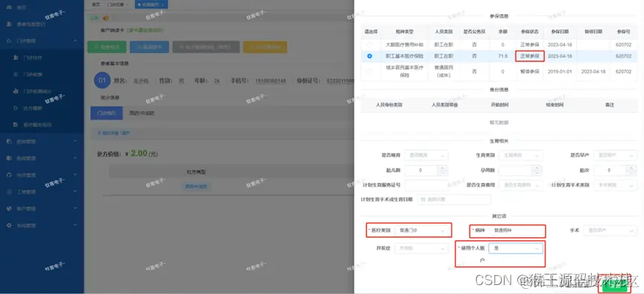The width and height of the screenshot is (644, 294).
Task: Open the 并发症 dropdown
Action: 421,248
